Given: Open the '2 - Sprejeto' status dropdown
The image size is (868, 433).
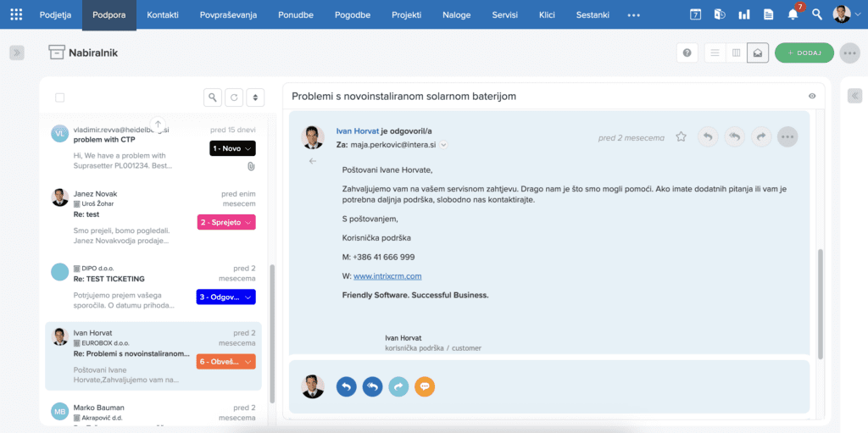Looking at the screenshot, I should click(225, 222).
